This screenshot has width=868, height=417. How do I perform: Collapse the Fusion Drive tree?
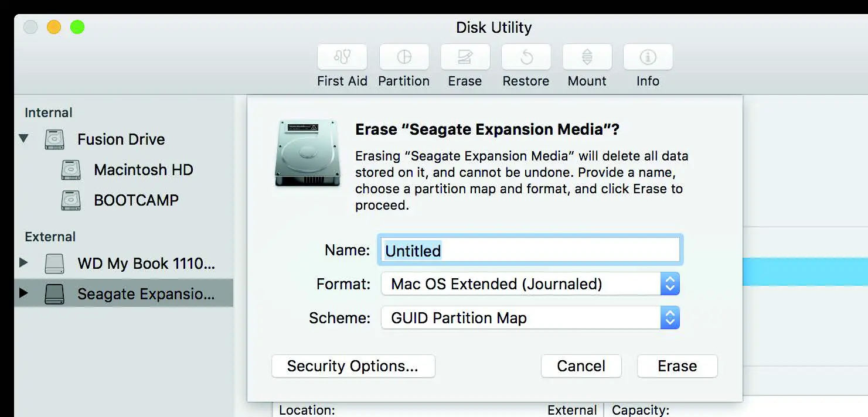tap(23, 139)
